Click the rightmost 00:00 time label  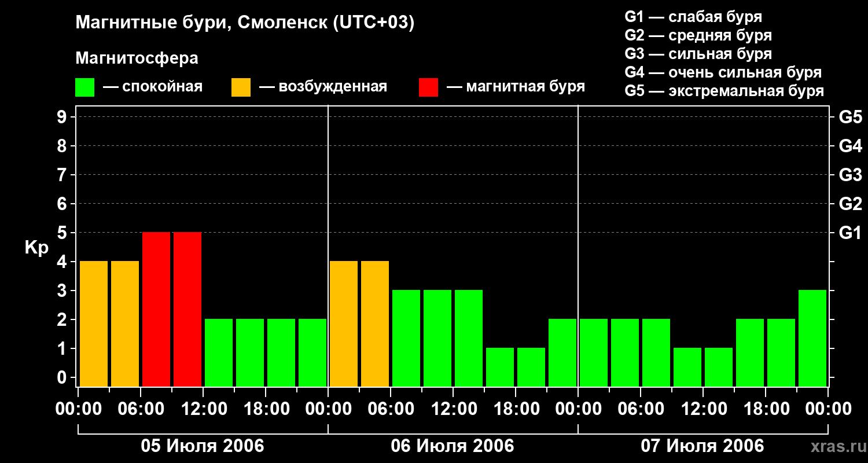(x=828, y=409)
